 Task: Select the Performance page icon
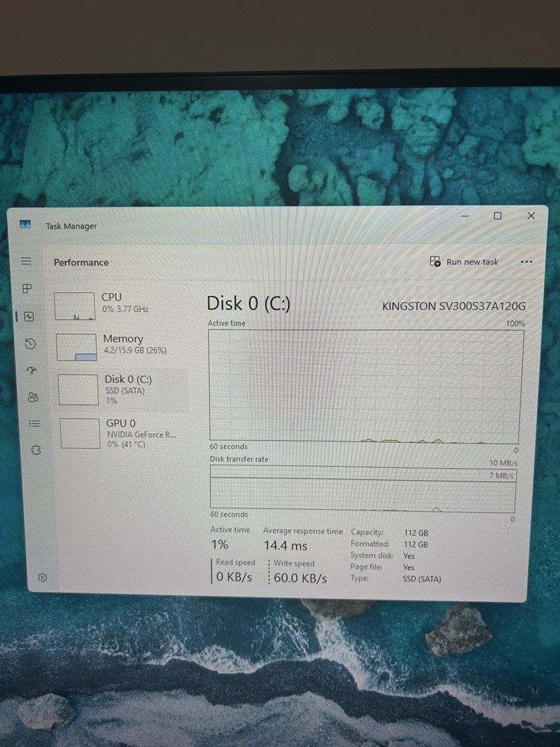[29, 316]
